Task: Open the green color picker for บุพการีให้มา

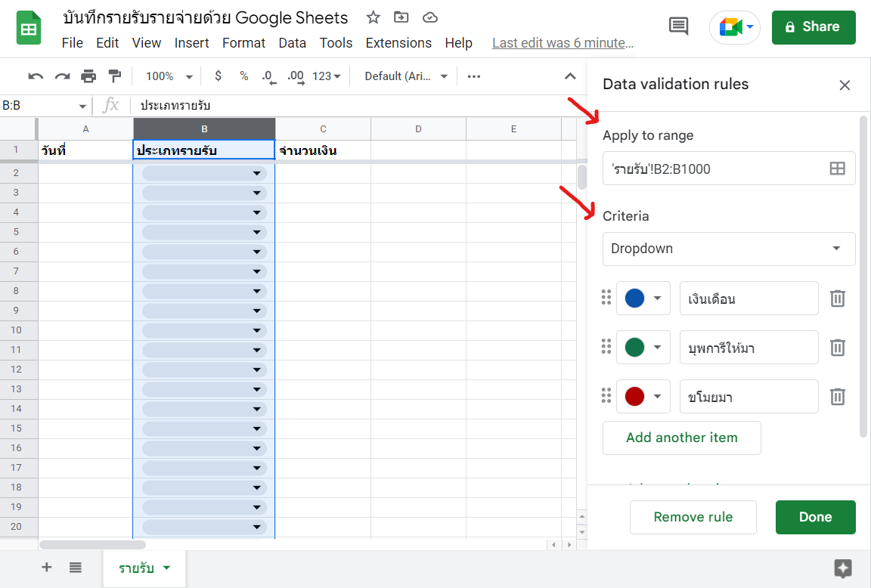Action: (643, 347)
